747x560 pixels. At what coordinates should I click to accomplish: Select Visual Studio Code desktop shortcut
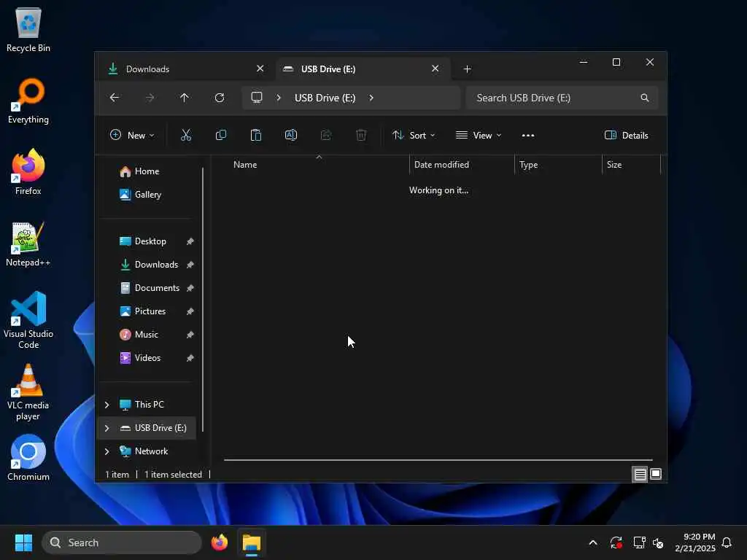(x=28, y=320)
